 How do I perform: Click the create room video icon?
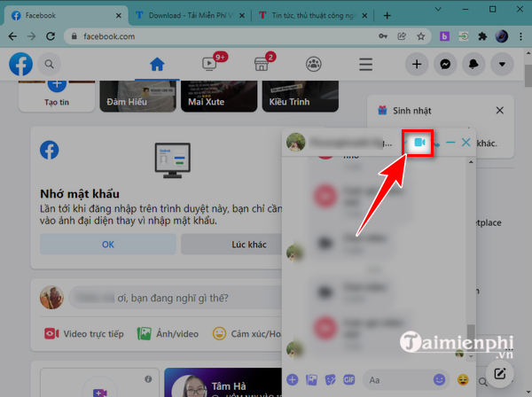(x=99, y=393)
